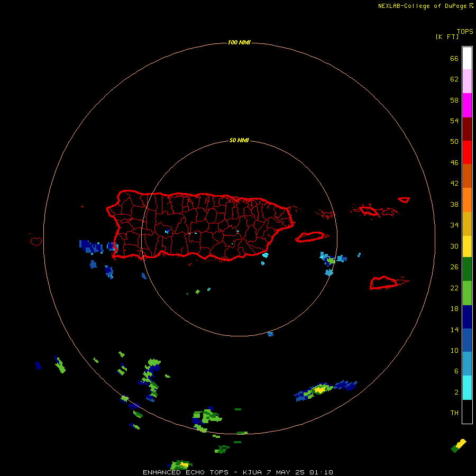The width and height of the screenshot is (476, 476).
Task: Click the NEXLAB-College of DuPage credit text
Action: click(x=422, y=6)
